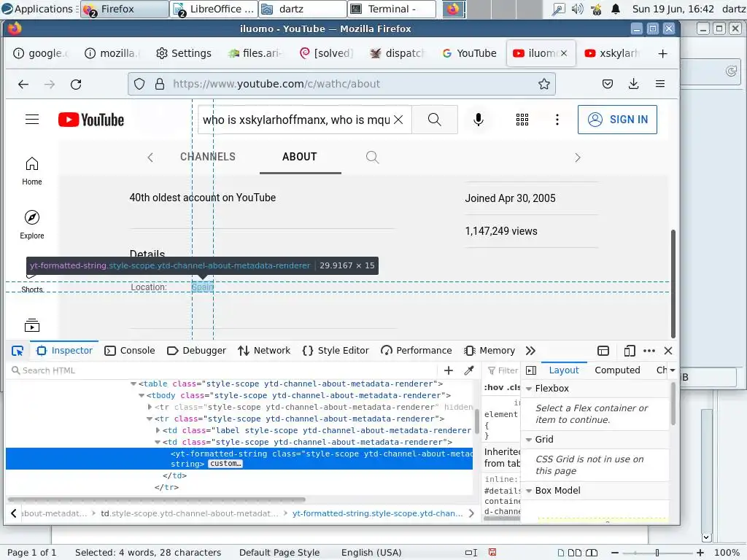Screen dimensions: 747x560
Task: Click the SIGN IN button
Action: click(x=617, y=120)
